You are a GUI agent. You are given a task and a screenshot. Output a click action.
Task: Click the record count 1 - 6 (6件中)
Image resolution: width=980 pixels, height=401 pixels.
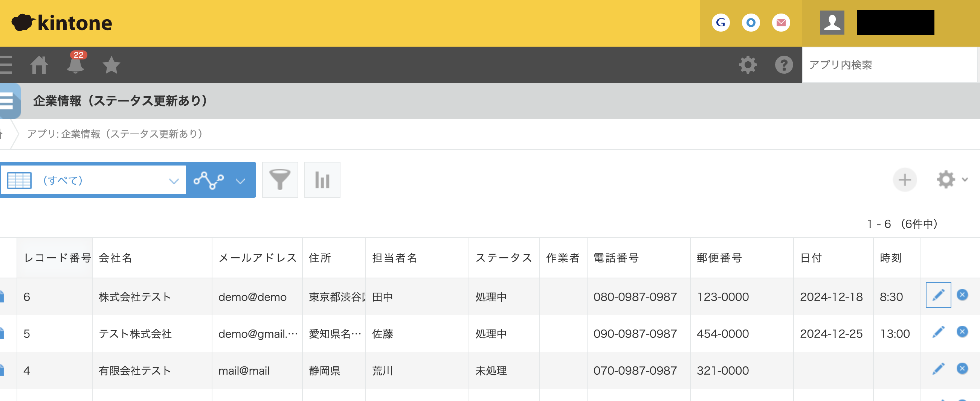[902, 224]
